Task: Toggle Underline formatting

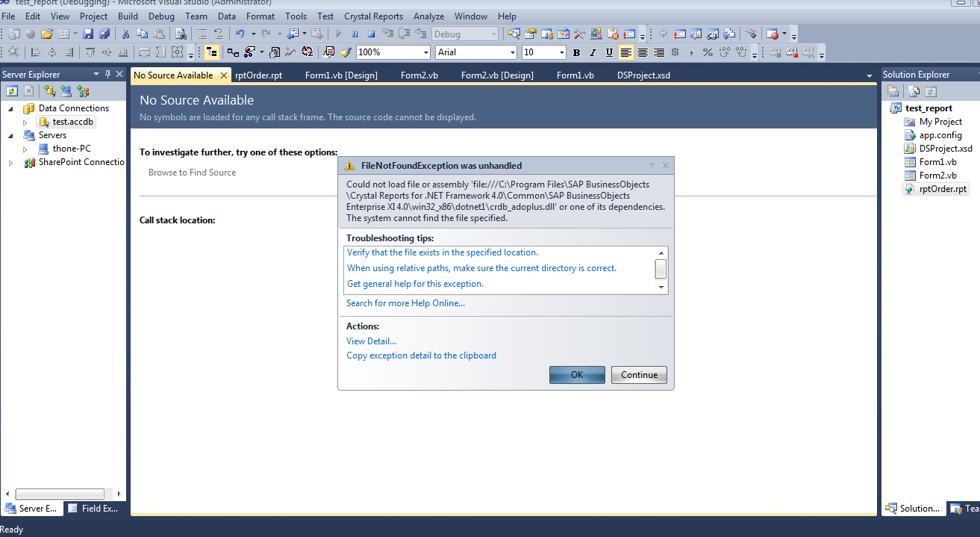Action: click(609, 52)
